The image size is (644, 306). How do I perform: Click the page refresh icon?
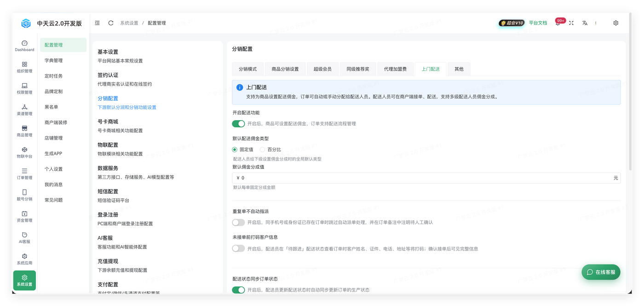(x=111, y=23)
